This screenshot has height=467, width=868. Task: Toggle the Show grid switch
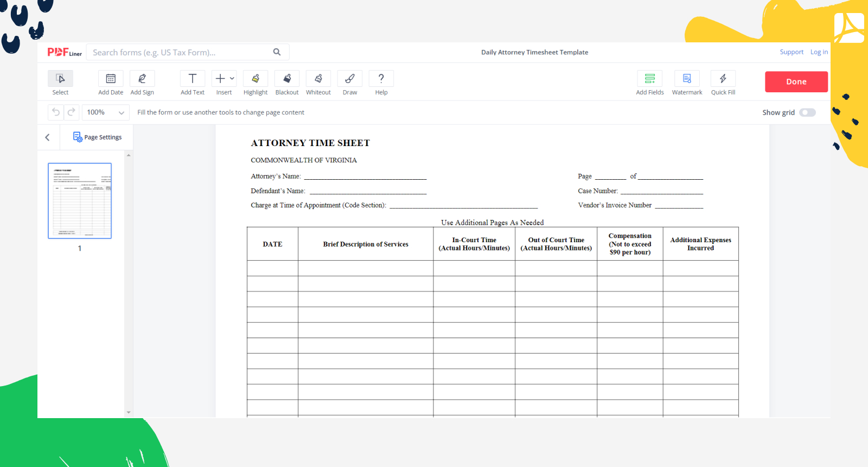coord(807,112)
